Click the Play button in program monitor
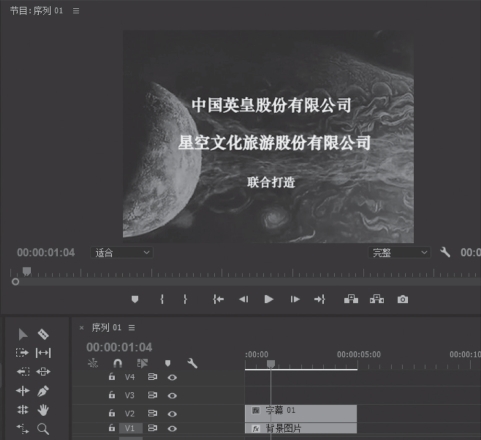The image size is (481, 440). coord(269,299)
